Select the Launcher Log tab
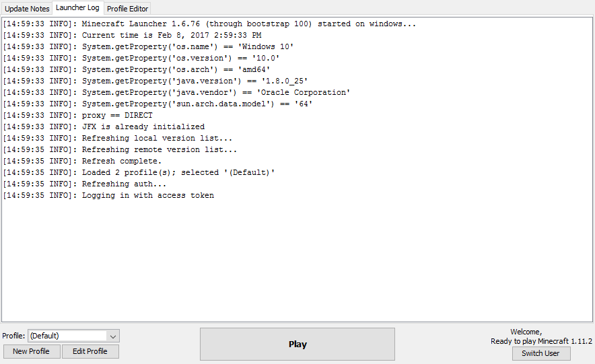Screen dimensions: 595x364 tap(77, 8)
